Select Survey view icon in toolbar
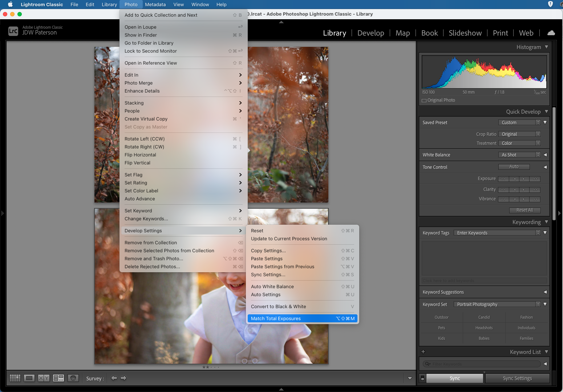This screenshot has height=392, width=563. click(58, 378)
